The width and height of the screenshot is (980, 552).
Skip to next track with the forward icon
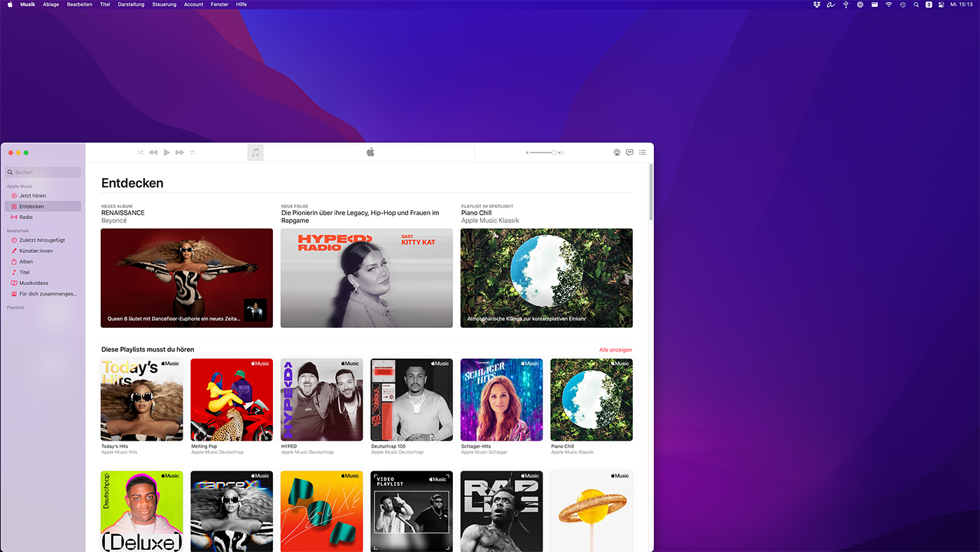tap(180, 153)
